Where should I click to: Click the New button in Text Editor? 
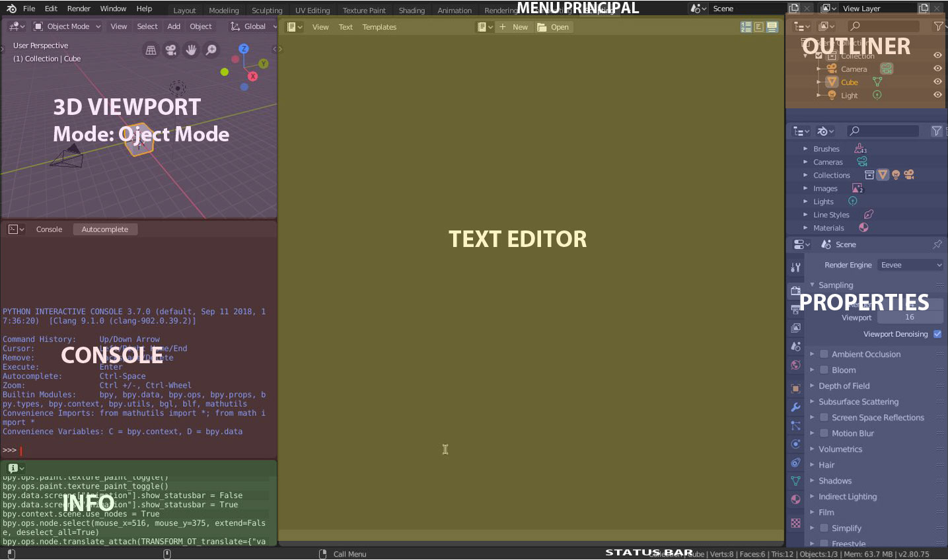514,27
